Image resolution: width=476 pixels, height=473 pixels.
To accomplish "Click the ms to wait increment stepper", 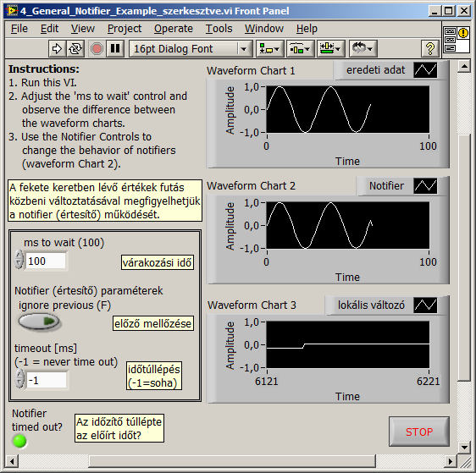I will pyautogui.click(x=19, y=255).
